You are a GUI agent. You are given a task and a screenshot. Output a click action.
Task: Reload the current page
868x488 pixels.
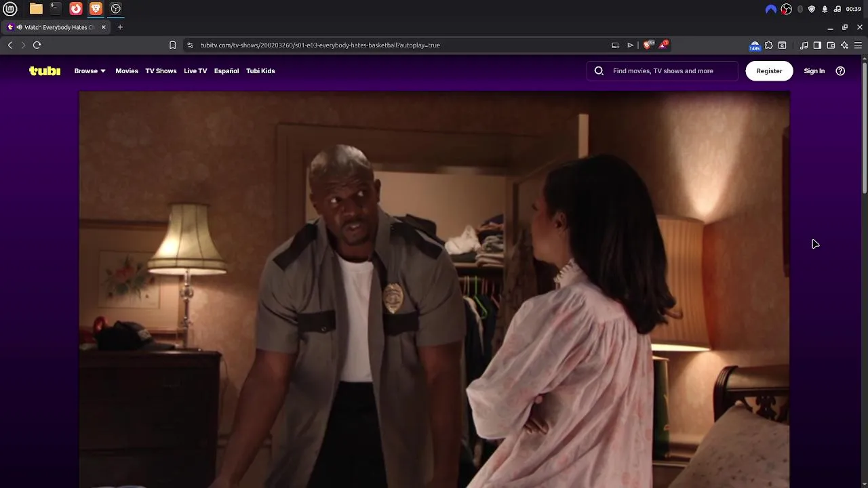pyautogui.click(x=37, y=45)
